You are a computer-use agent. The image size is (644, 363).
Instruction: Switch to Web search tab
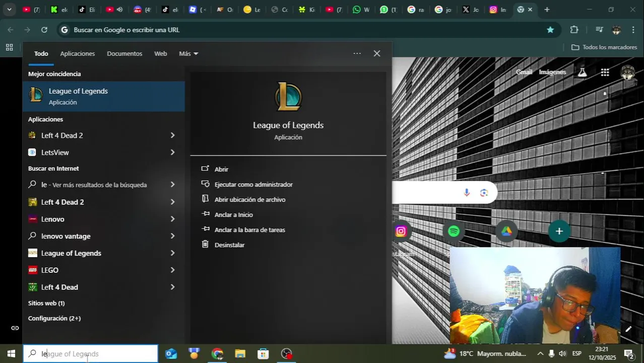tap(160, 53)
